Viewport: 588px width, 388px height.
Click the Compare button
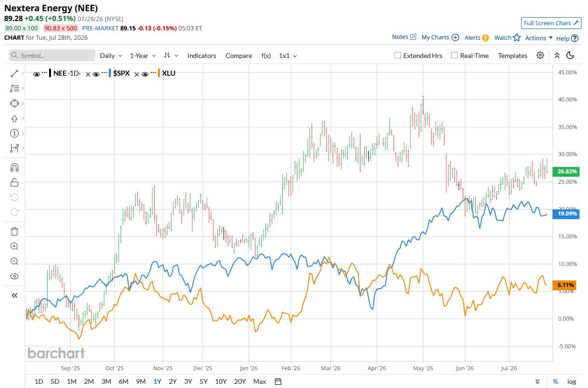239,56
